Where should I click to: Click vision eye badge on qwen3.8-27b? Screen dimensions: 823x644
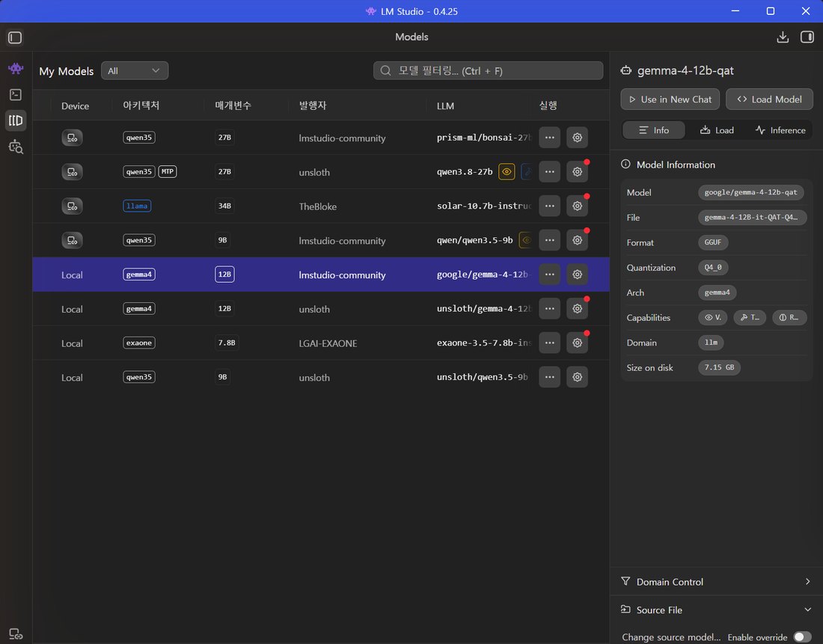point(507,171)
